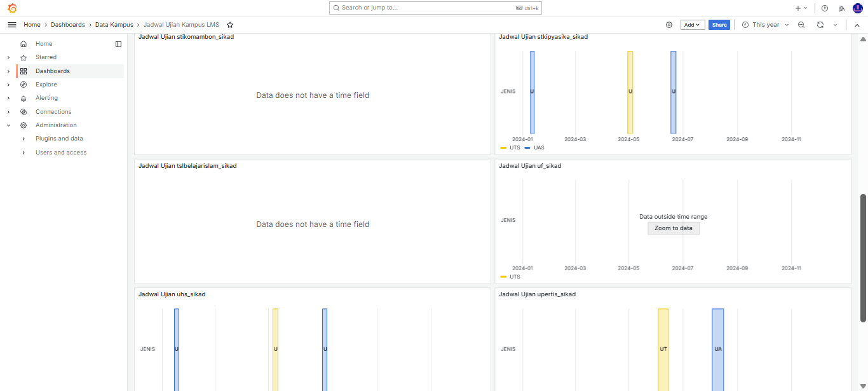Open the auto-refresh interval dropdown
The image size is (868, 391).
[x=835, y=25]
